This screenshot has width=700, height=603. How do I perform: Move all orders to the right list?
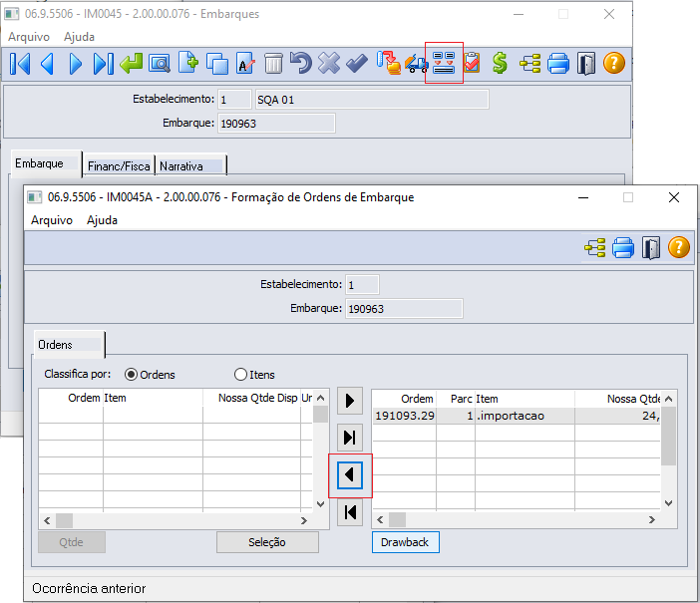[350, 438]
